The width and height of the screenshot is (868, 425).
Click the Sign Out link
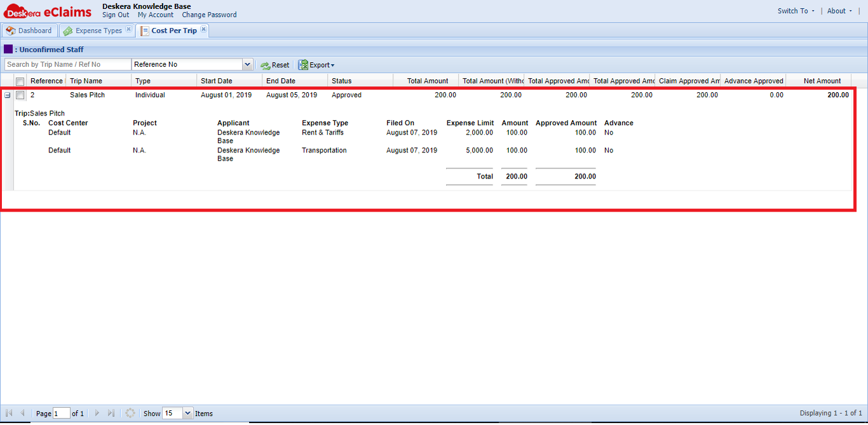tap(116, 15)
